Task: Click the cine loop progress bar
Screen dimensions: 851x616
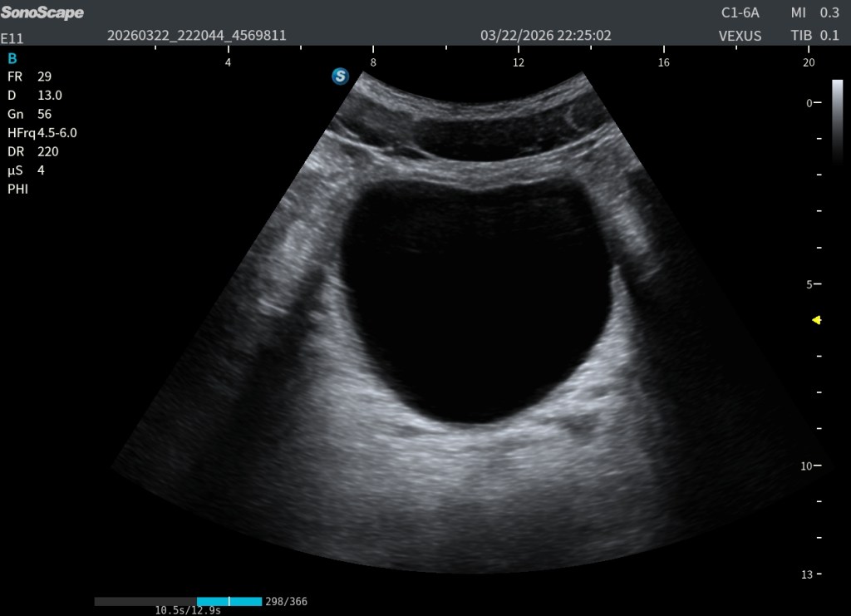Action: (x=178, y=601)
